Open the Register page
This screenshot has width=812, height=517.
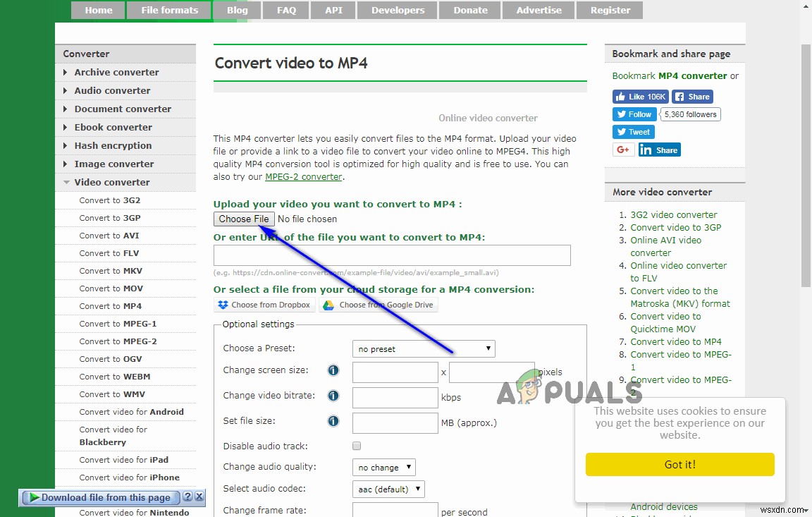click(609, 10)
